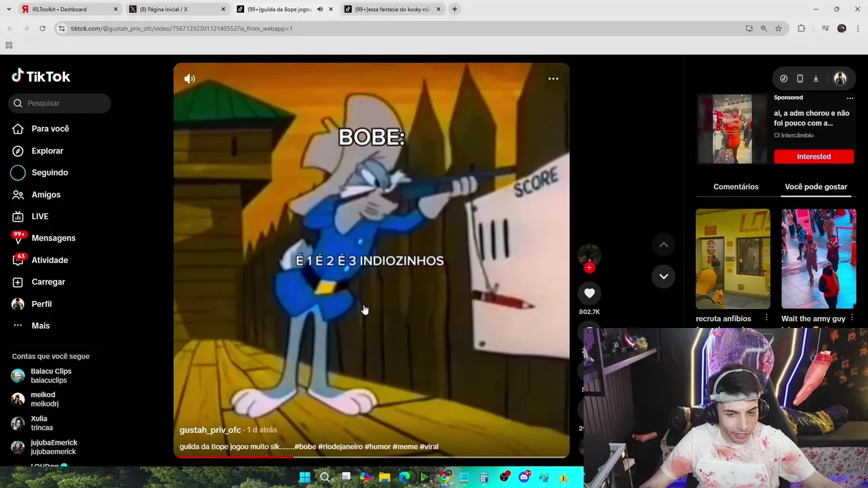Open the Baiacu Clips account

click(42, 375)
